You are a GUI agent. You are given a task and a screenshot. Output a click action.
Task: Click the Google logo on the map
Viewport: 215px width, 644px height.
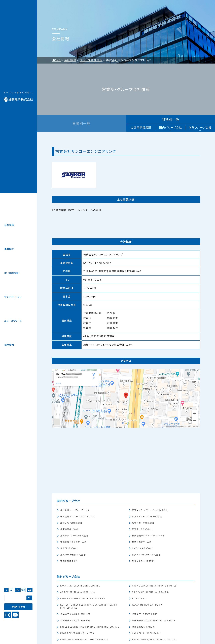click(x=126, y=423)
